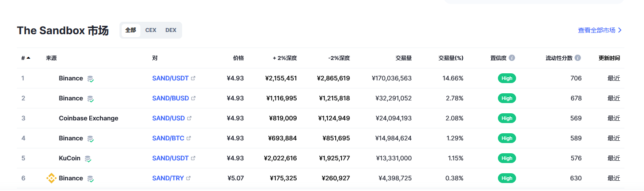Viewport: 644px width, 191px height.
Task: Sort by + 2%深度 column header
Action: coord(285,58)
